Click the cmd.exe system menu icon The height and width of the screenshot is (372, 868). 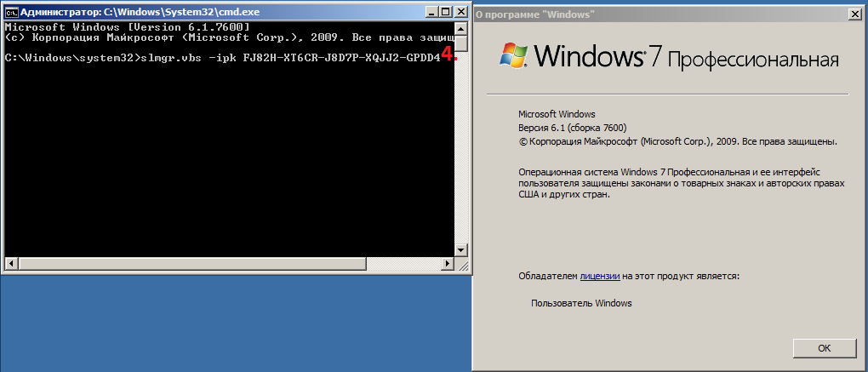10,12
